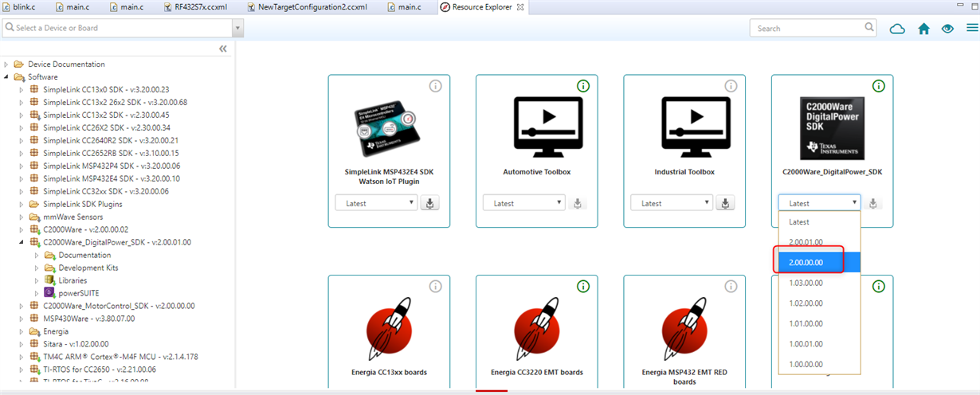This screenshot has height=395, width=980.
Task: Choose Latest in the open version list
Action: (x=820, y=222)
